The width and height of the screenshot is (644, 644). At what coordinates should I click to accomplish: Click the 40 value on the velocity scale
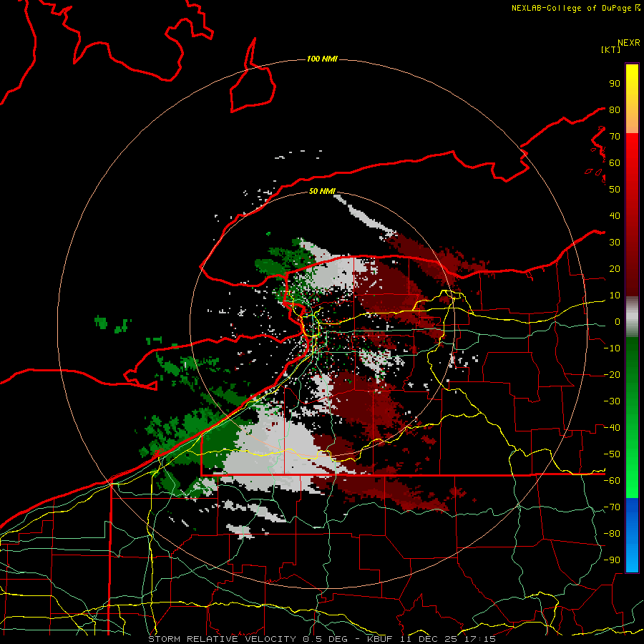(615, 215)
